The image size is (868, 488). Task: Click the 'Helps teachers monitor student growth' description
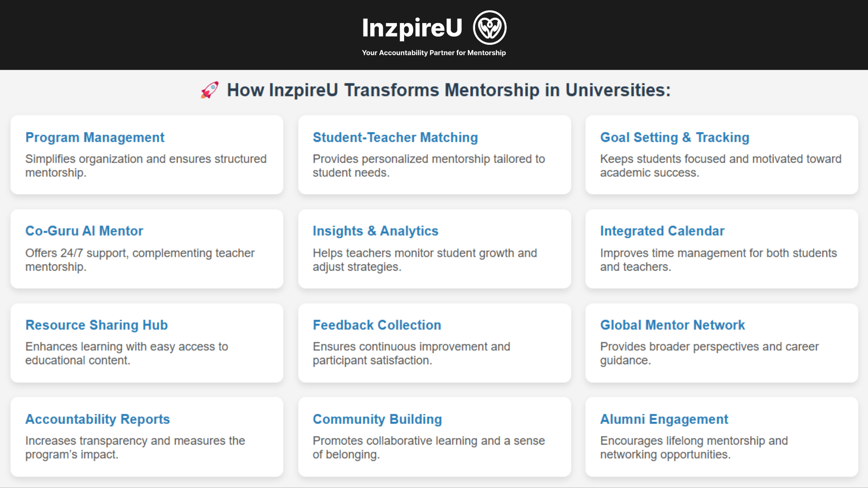pos(425,260)
